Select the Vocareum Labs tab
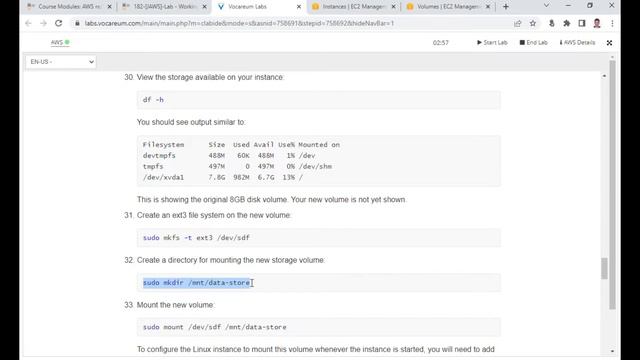 tap(259, 7)
